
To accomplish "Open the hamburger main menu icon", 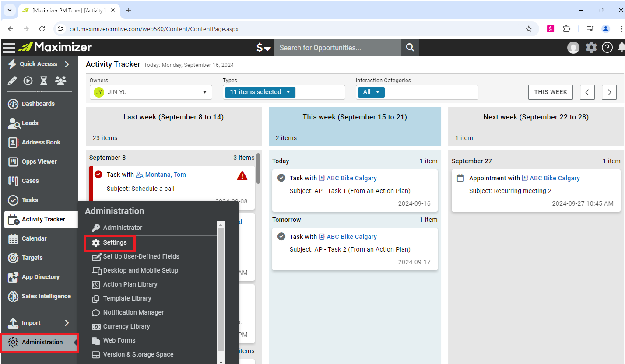I will pos(9,48).
